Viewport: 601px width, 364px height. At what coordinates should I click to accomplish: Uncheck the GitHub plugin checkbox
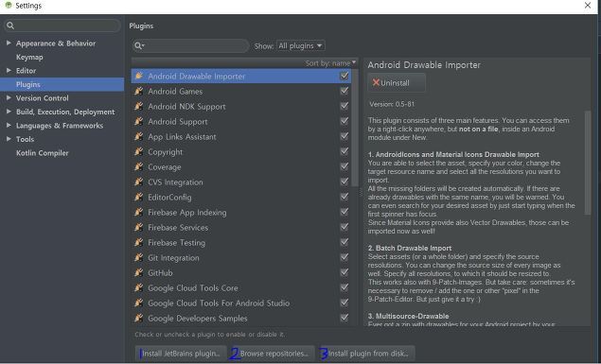(x=345, y=272)
